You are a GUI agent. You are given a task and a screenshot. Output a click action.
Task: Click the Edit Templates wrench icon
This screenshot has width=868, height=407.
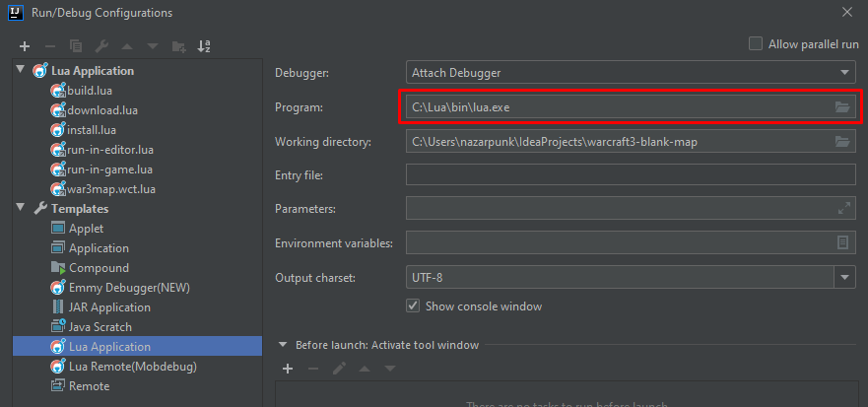pos(100,46)
